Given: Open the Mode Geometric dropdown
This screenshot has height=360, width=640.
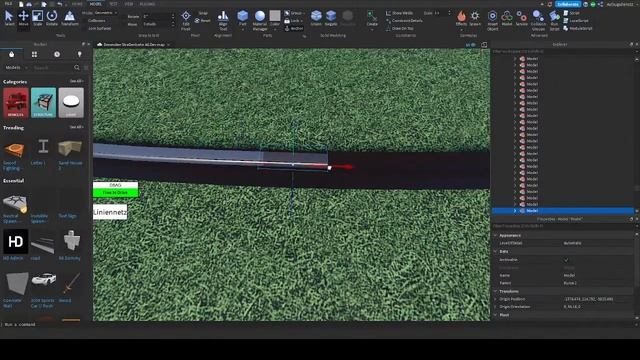Looking at the screenshot, I should click(105, 13).
